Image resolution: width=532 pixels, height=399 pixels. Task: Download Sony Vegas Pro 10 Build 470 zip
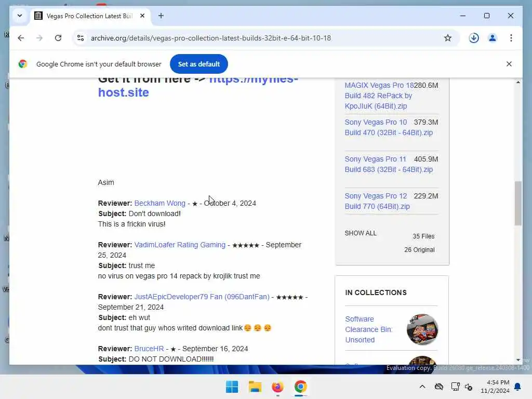(389, 127)
